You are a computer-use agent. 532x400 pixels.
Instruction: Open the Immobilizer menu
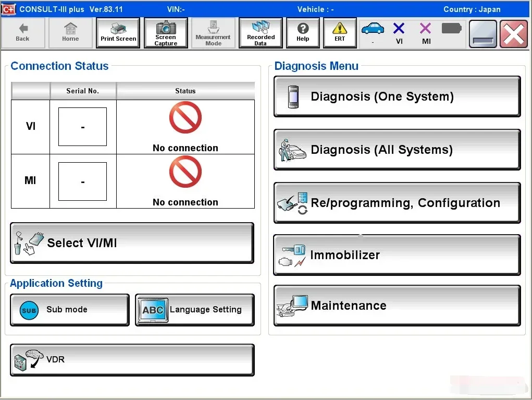pos(397,255)
